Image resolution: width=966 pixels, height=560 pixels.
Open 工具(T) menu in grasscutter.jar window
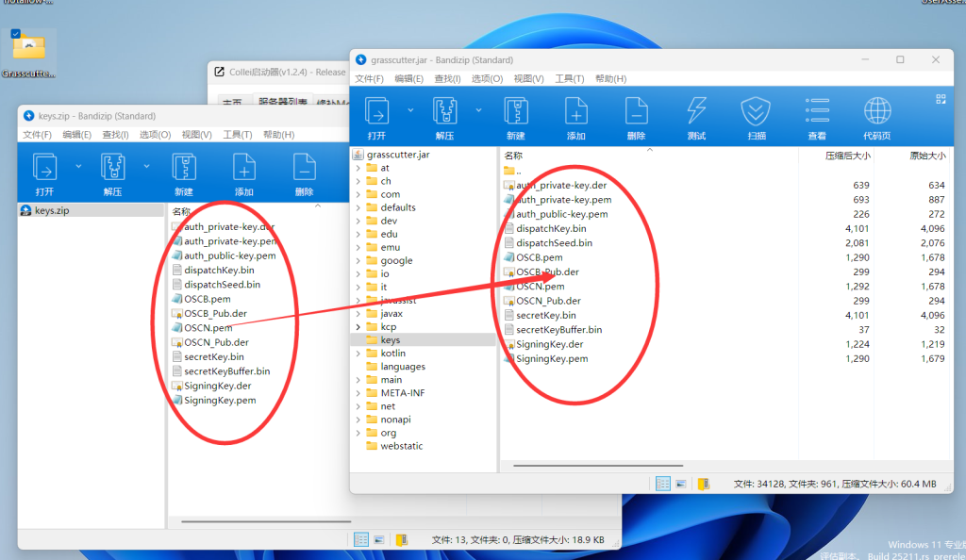(x=569, y=79)
